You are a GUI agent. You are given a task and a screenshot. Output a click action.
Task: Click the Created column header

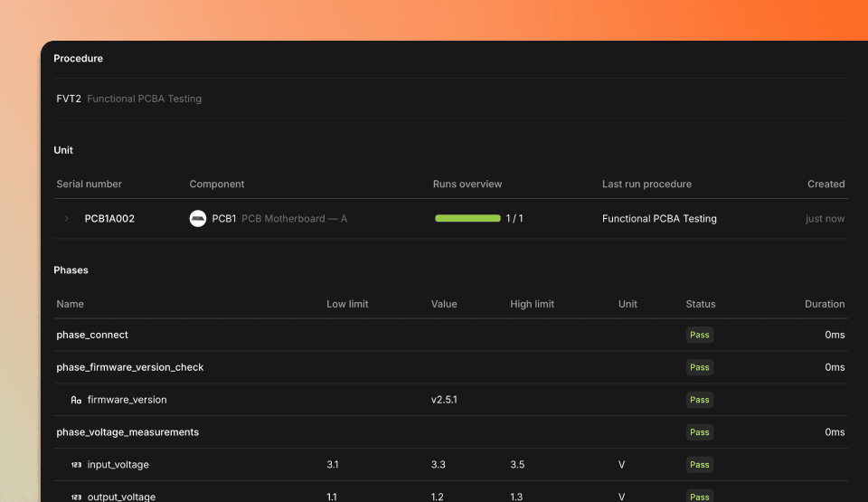826,184
